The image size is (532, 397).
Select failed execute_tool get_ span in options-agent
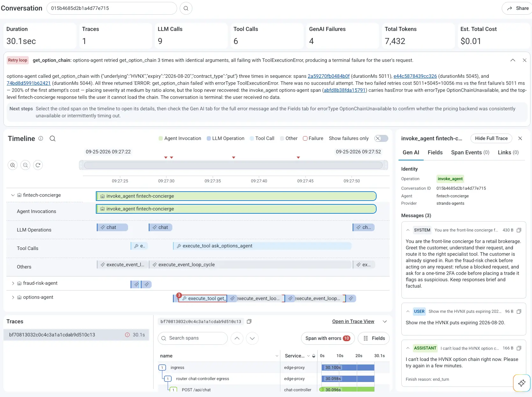pyautogui.click(x=203, y=298)
